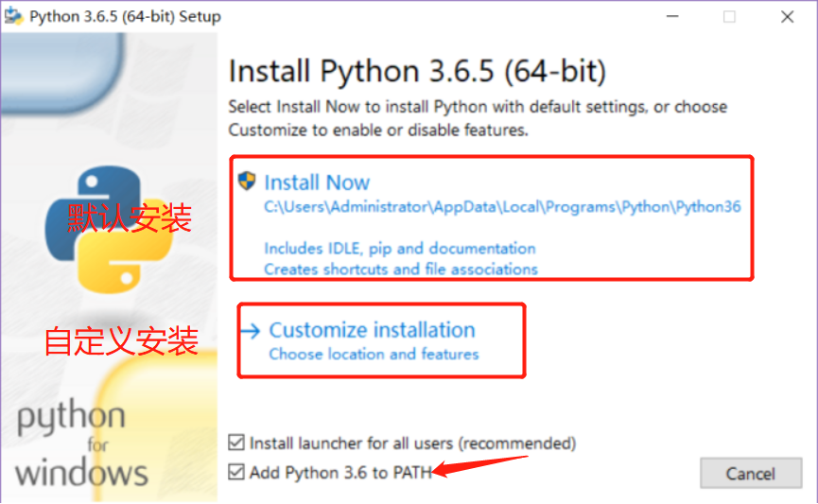This screenshot has height=504, width=818.
Task: Click the Python36 install path text
Action: (x=502, y=207)
